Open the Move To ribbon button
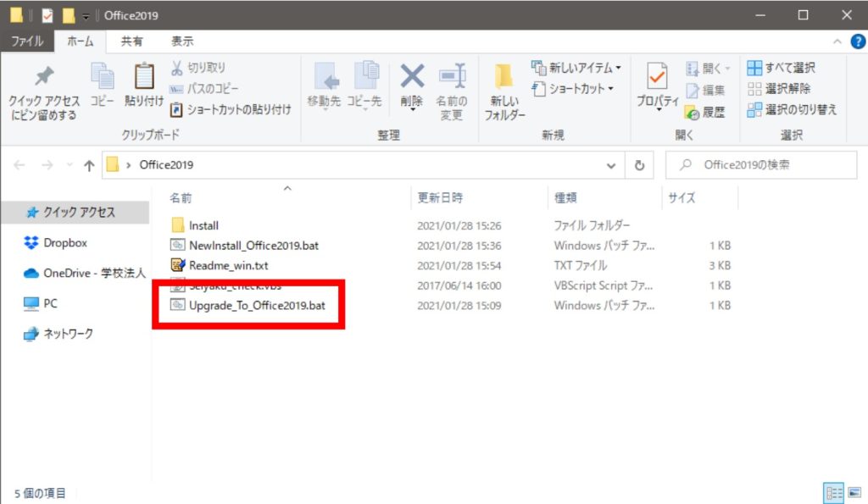Screen dimensions: 868x504 324,85
